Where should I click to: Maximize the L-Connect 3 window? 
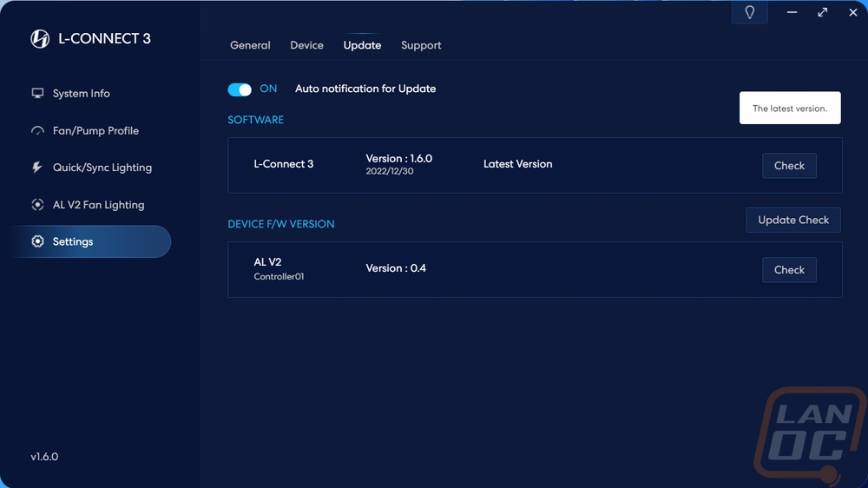tap(823, 12)
